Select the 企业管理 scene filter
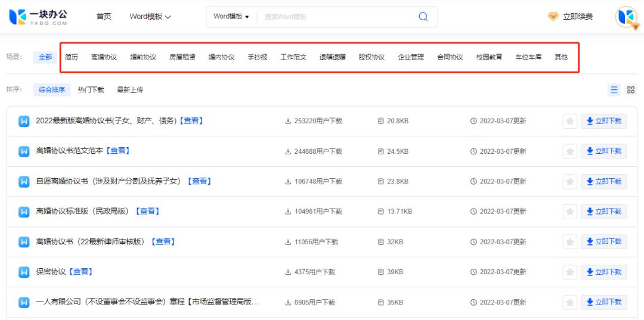 (411, 57)
